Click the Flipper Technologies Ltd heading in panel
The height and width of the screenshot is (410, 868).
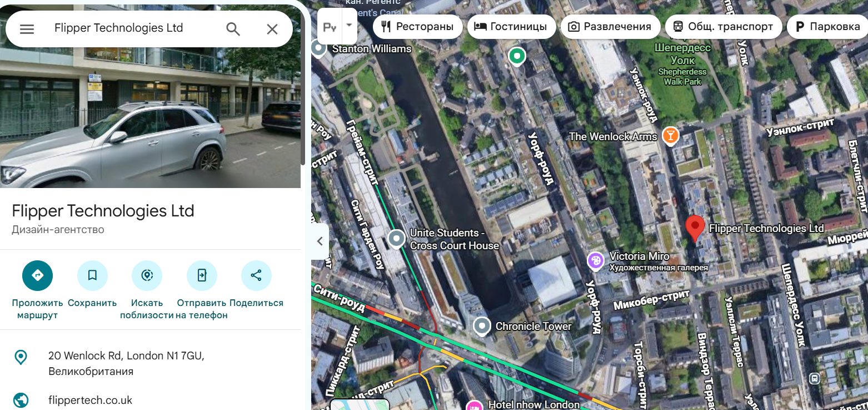[103, 211]
